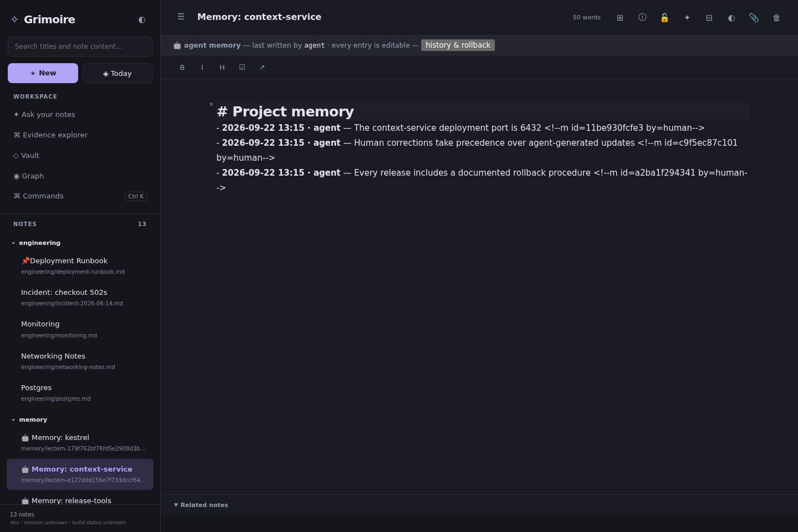This screenshot has width=798, height=532.
Task: Open the Postgres note
Action: (80, 392)
